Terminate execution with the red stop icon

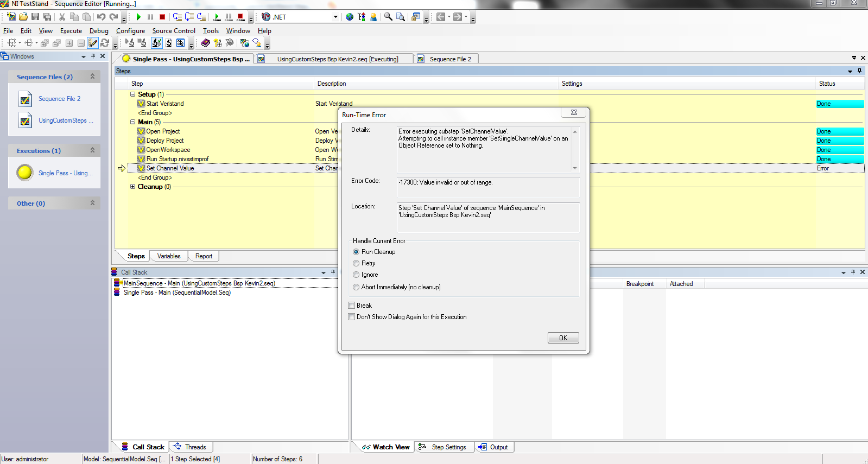(x=162, y=17)
